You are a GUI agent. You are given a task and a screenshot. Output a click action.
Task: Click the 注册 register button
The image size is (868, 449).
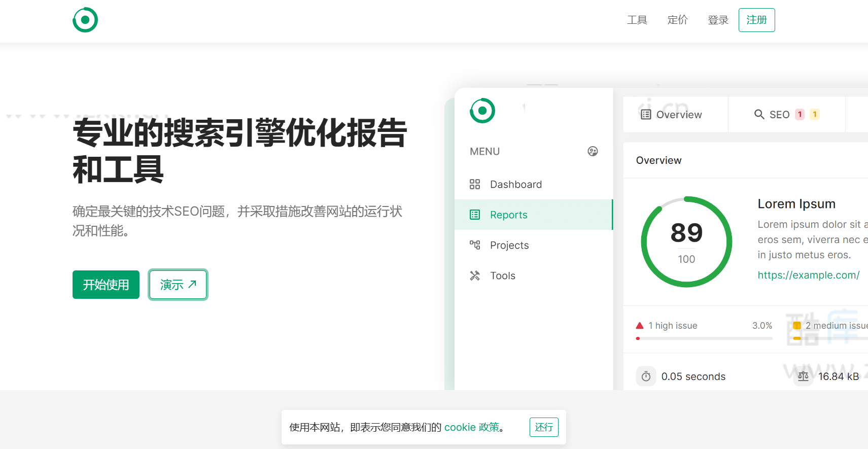click(x=756, y=20)
